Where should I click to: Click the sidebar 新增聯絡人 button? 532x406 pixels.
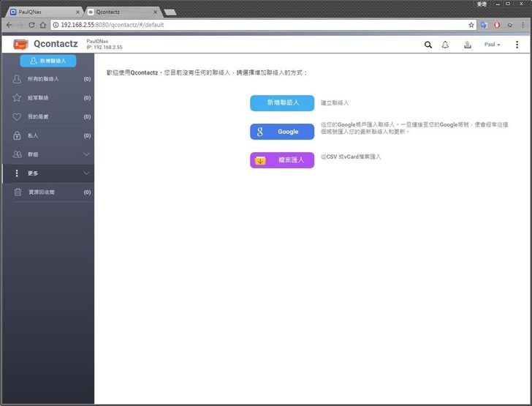coord(48,61)
